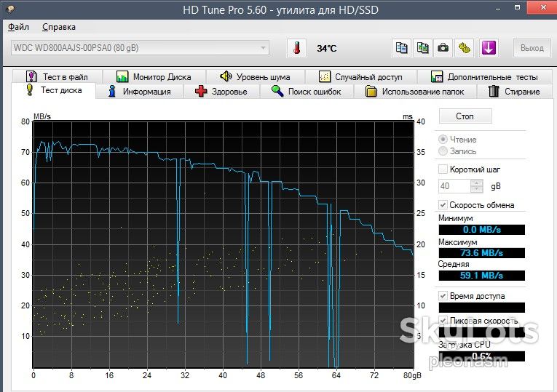Image resolution: width=557 pixels, height=392 pixels.
Task: Click the CPU load value "0.6%"
Action: pyautogui.click(x=482, y=356)
